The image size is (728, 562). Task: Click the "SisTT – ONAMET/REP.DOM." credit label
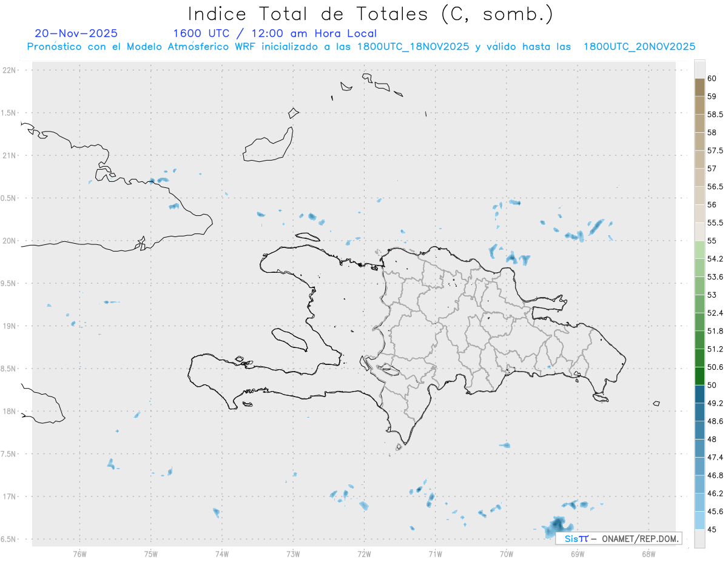(619, 538)
